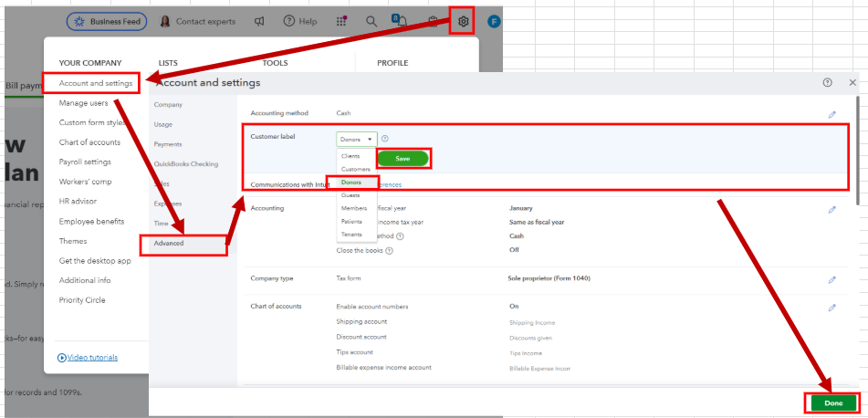The height and width of the screenshot is (418, 868).
Task: Open the notifications bell icon
Action: [402, 22]
